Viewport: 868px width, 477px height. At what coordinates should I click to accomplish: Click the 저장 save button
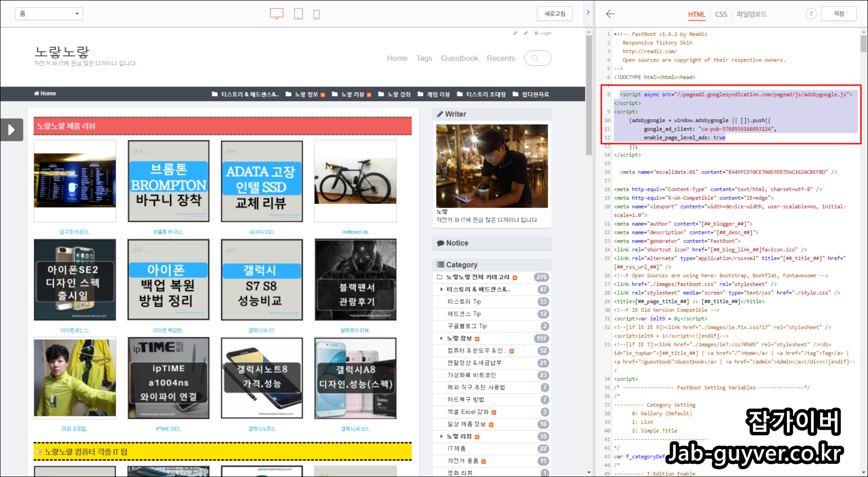click(x=839, y=14)
